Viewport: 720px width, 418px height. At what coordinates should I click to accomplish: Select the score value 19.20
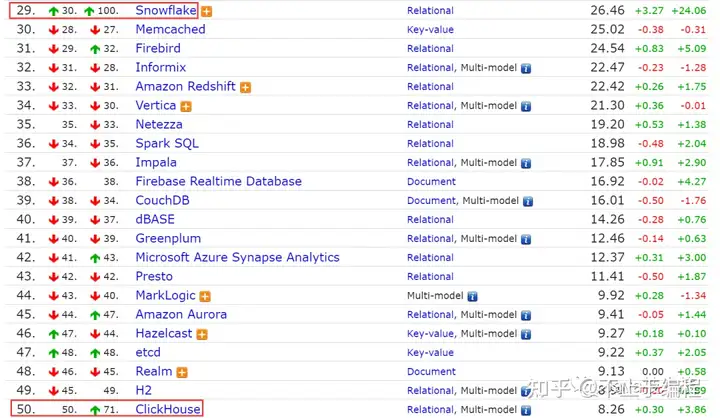[608, 124]
